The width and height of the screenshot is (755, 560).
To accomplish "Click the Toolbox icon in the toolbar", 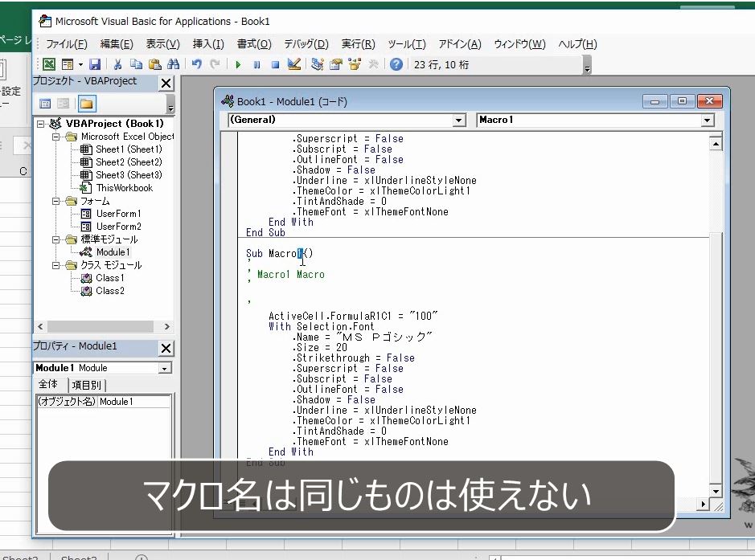I will tap(373, 64).
